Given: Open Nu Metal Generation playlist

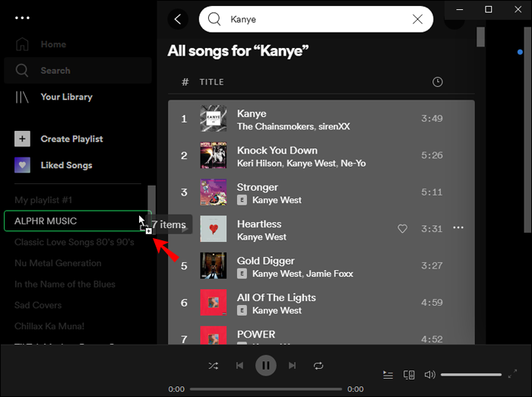Looking at the screenshot, I should tap(58, 263).
